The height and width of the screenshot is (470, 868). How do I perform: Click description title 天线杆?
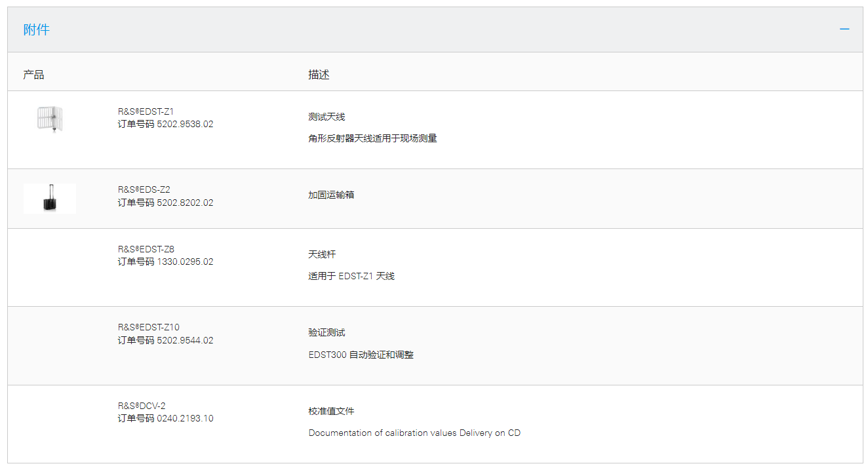coord(322,254)
